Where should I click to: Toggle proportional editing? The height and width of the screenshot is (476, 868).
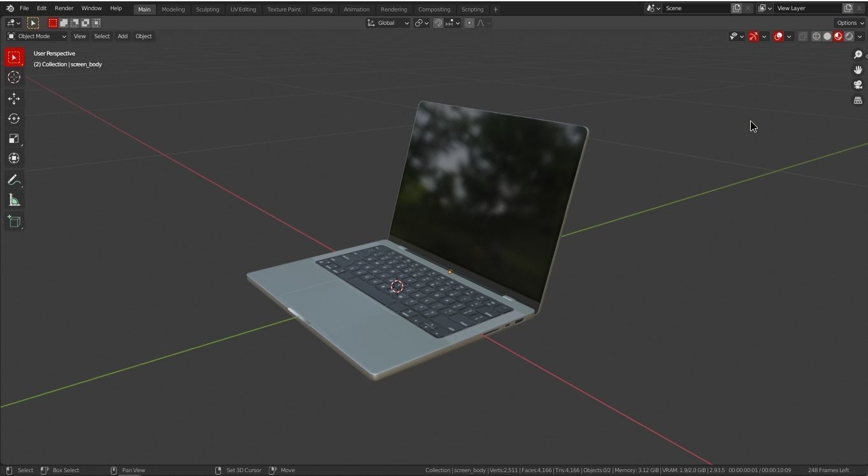click(x=469, y=23)
